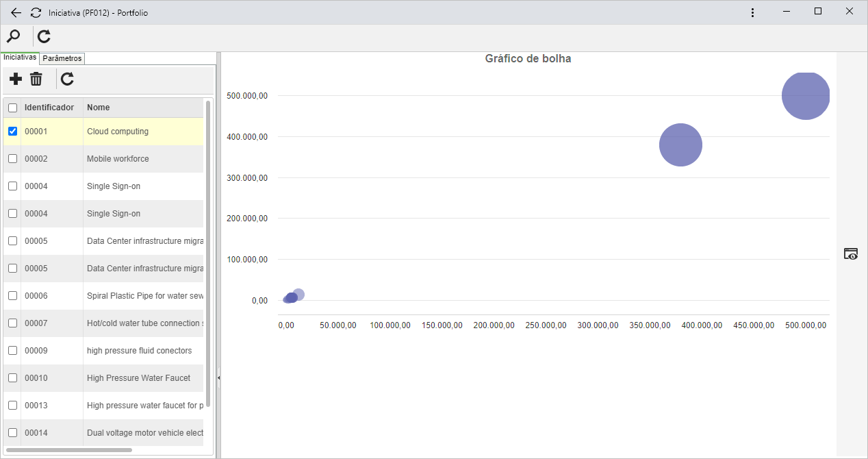
Task: Open the Parâmetros tab
Action: click(62, 58)
